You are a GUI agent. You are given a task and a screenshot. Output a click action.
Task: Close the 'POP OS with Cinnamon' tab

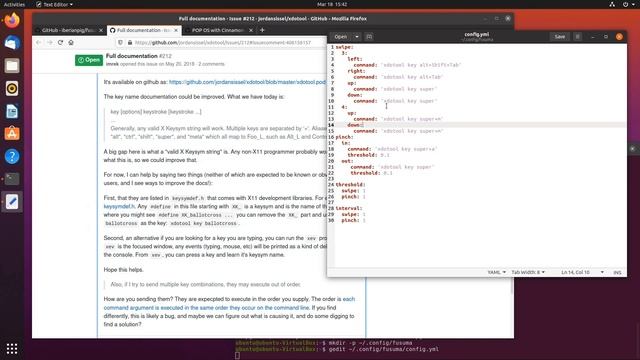point(251,30)
